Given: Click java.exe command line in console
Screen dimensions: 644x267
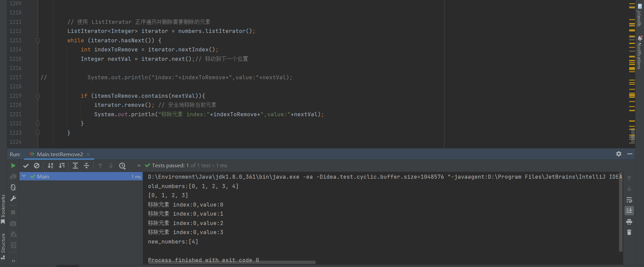Looking at the screenshot, I should tap(385, 177).
